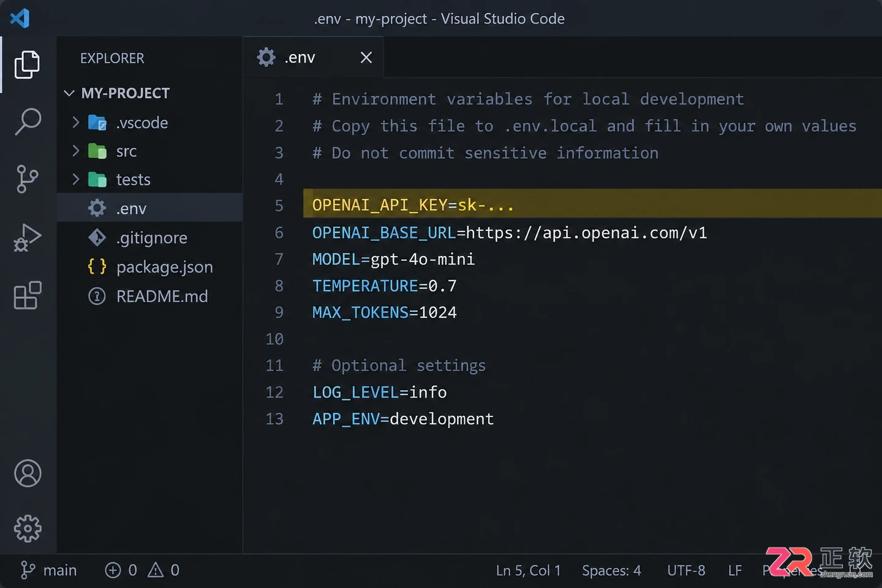Viewport: 882px width, 588px height.
Task: Switch to the .env editor tab
Action: pos(314,58)
